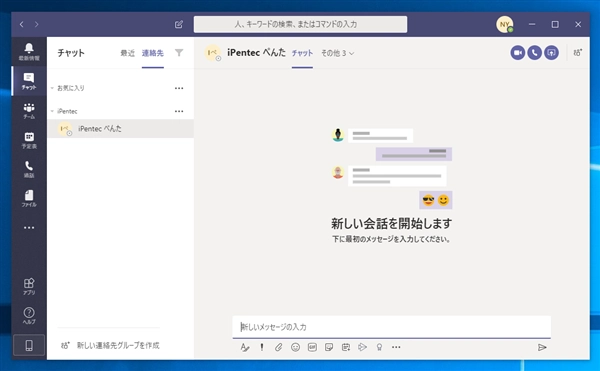Open the NY profile avatar menu
600x371 pixels.
point(505,24)
